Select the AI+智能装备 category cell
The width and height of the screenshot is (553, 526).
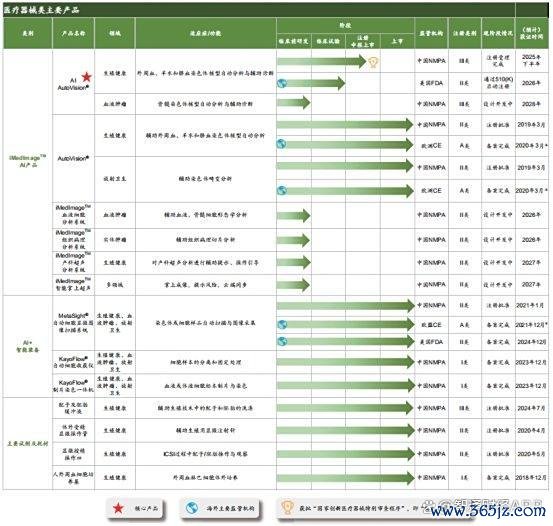point(28,346)
